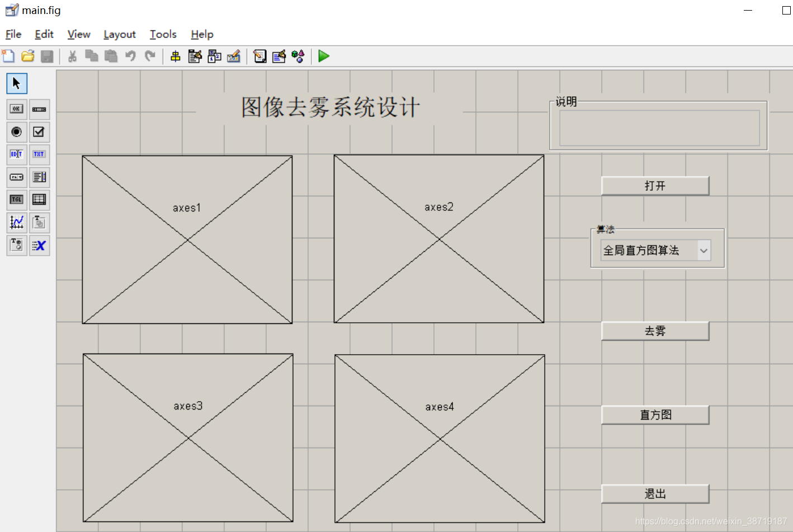Click the Redo arrow icon

tap(150, 56)
